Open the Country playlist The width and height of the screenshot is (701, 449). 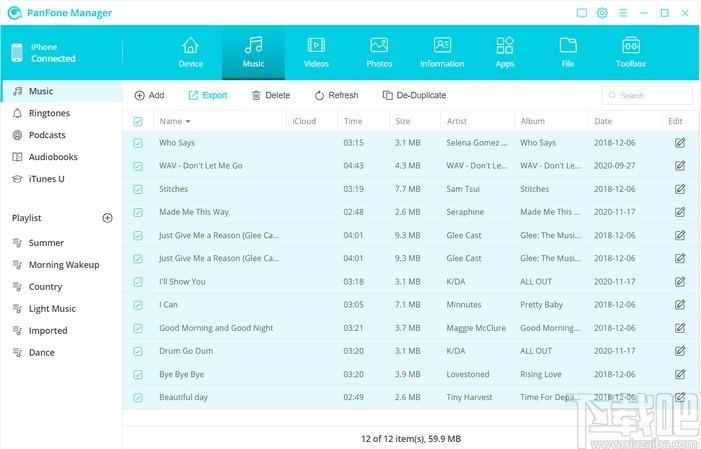61,287
